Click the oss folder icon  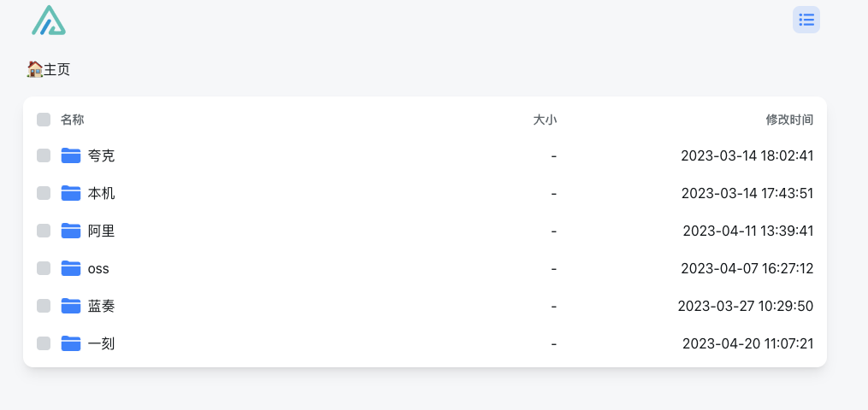tap(71, 268)
